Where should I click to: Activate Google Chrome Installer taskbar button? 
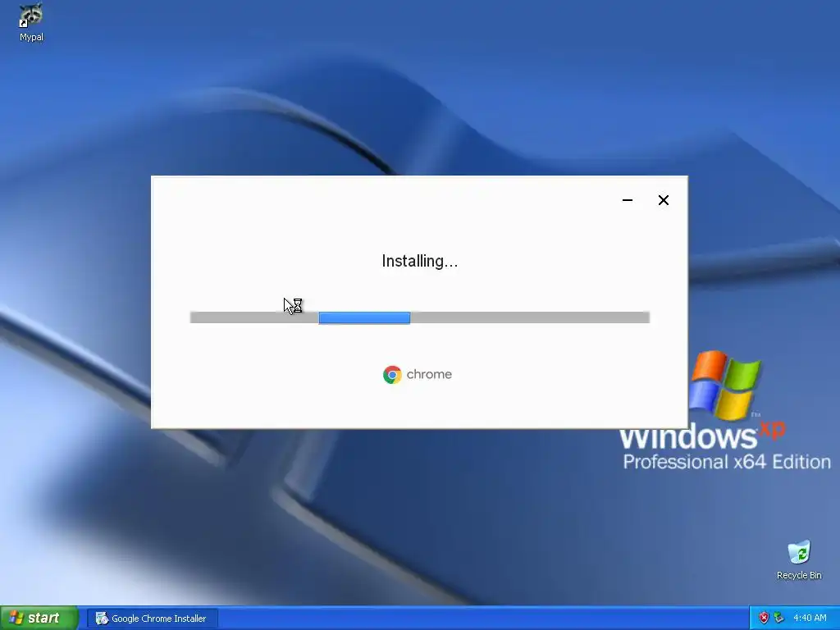(x=152, y=619)
